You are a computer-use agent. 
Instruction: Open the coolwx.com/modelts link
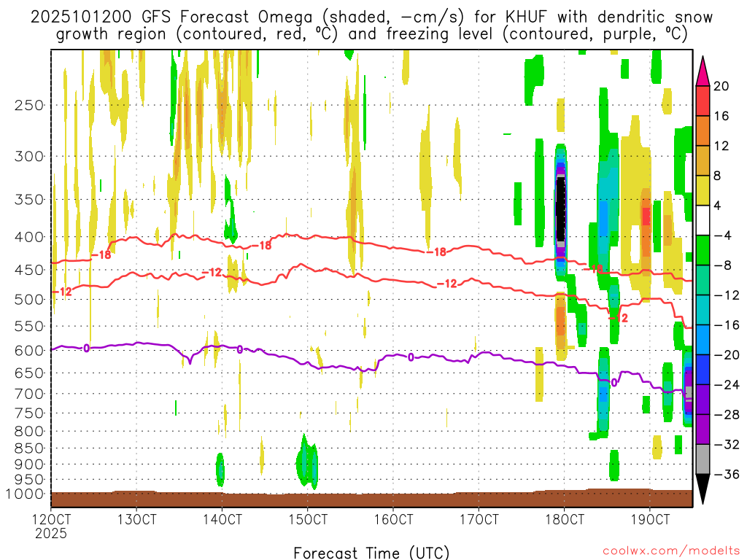click(x=671, y=551)
